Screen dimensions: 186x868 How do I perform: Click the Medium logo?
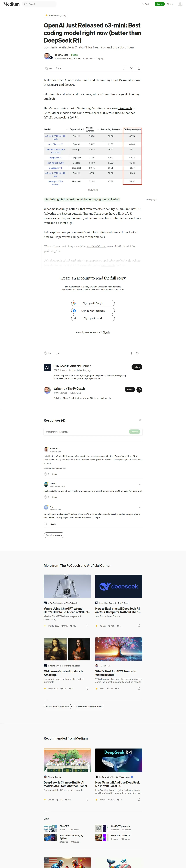(11, 4)
